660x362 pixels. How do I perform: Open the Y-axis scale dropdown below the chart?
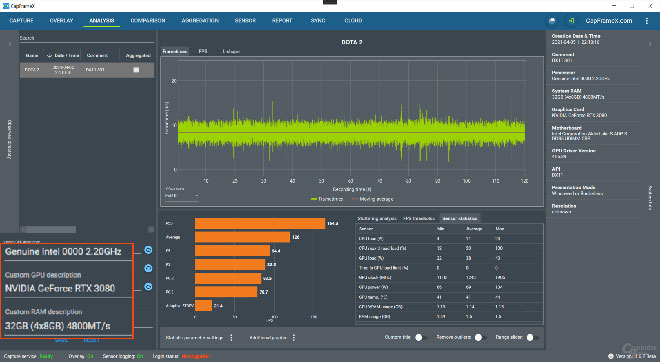[x=181, y=196]
